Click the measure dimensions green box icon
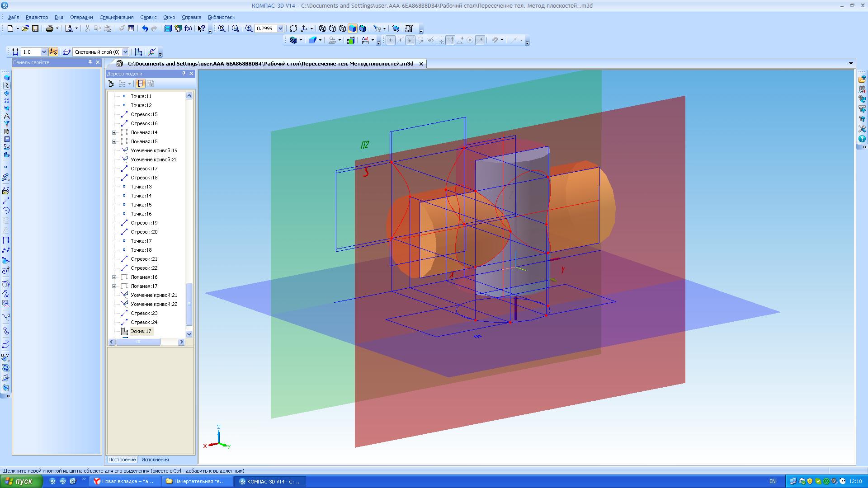Screen dimensions: 868x488 [x=351, y=40]
